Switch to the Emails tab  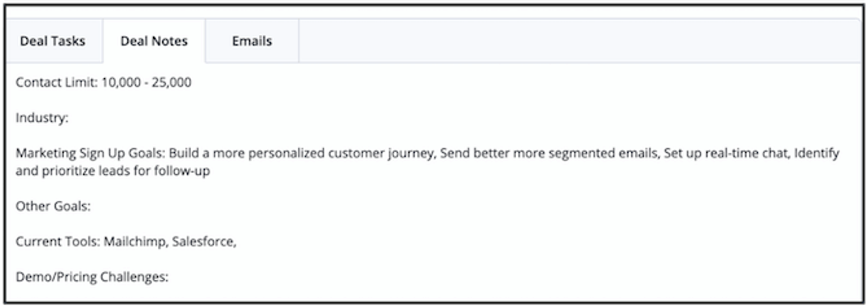(x=252, y=41)
